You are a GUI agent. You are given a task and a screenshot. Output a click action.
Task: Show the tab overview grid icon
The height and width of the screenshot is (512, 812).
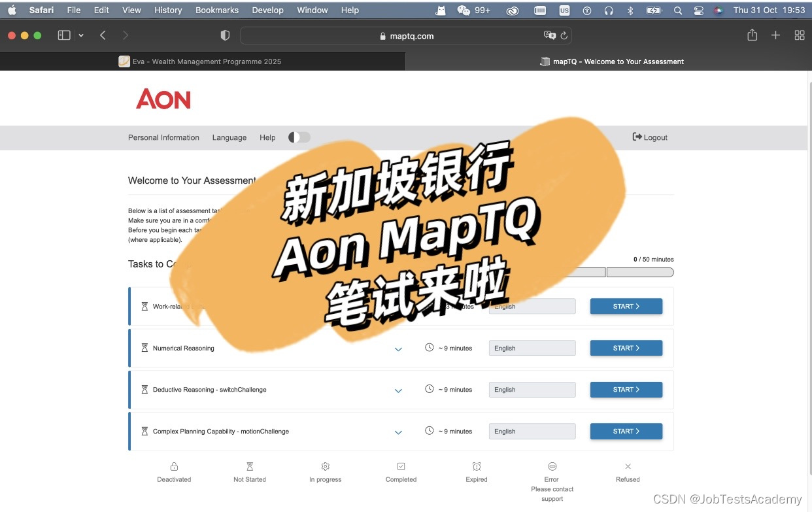coord(799,35)
